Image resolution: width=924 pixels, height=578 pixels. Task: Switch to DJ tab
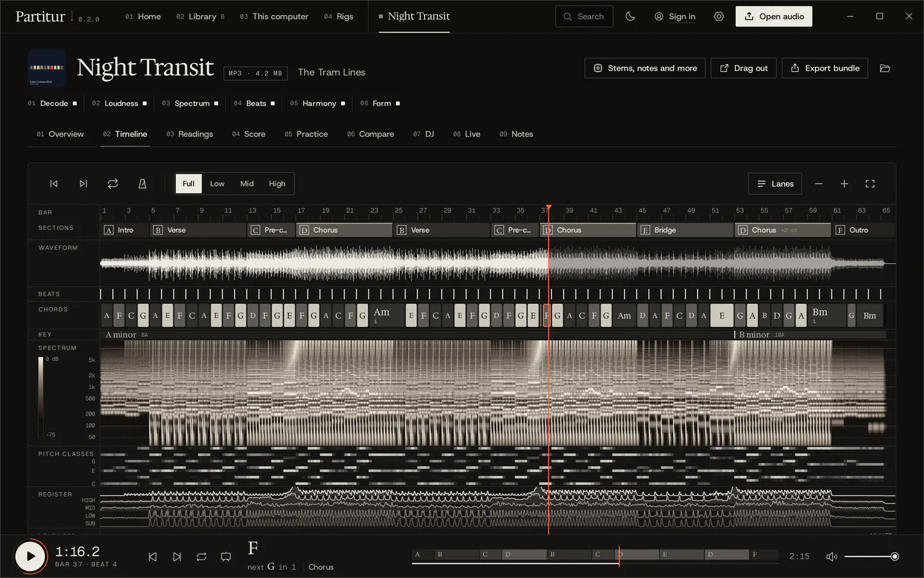pyautogui.click(x=424, y=134)
